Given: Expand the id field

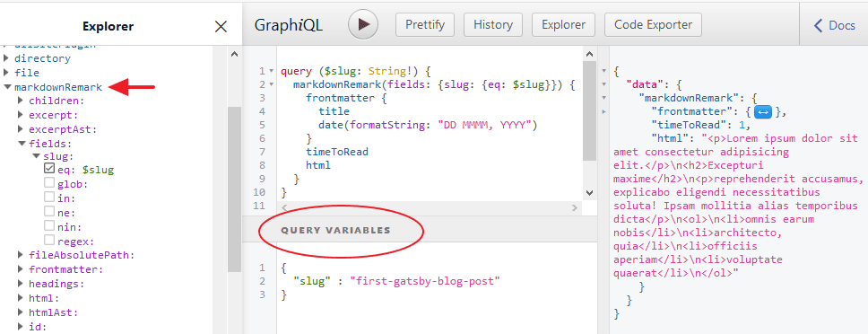Looking at the screenshot, I should 21,326.
